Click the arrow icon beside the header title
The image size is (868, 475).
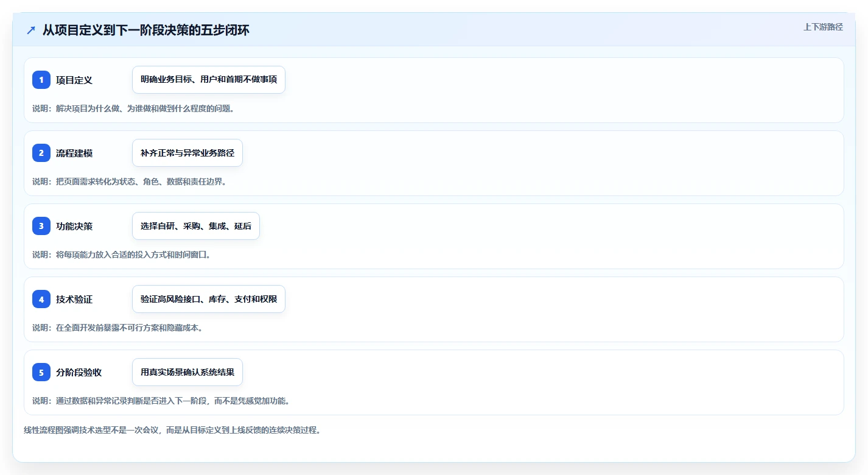[31, 30]
